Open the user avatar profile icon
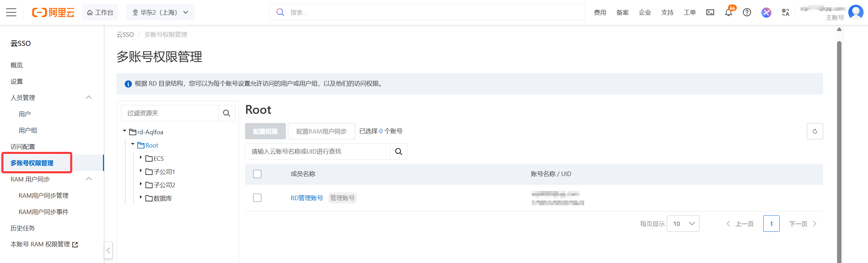The width and height of the screenshot is (868, 263). pyautogui.click(x=856, y=12)
